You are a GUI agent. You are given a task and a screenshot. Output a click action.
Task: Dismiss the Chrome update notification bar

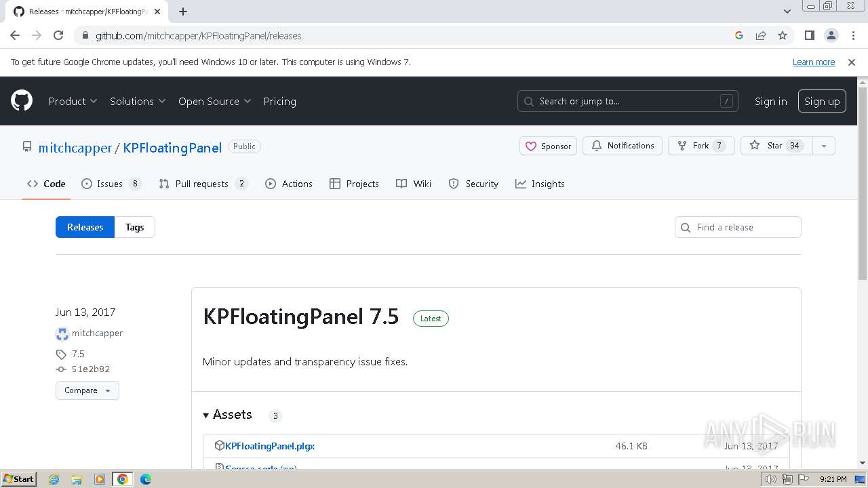click(852, 62)
